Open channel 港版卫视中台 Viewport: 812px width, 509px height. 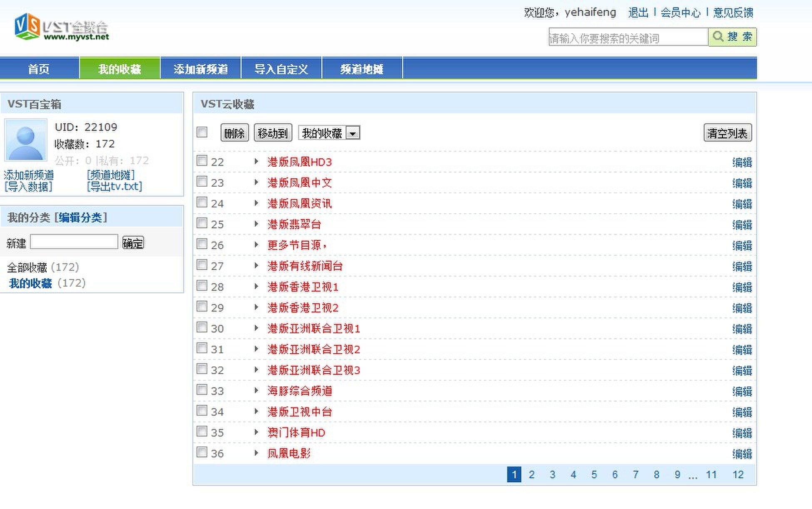click(299, 412)
